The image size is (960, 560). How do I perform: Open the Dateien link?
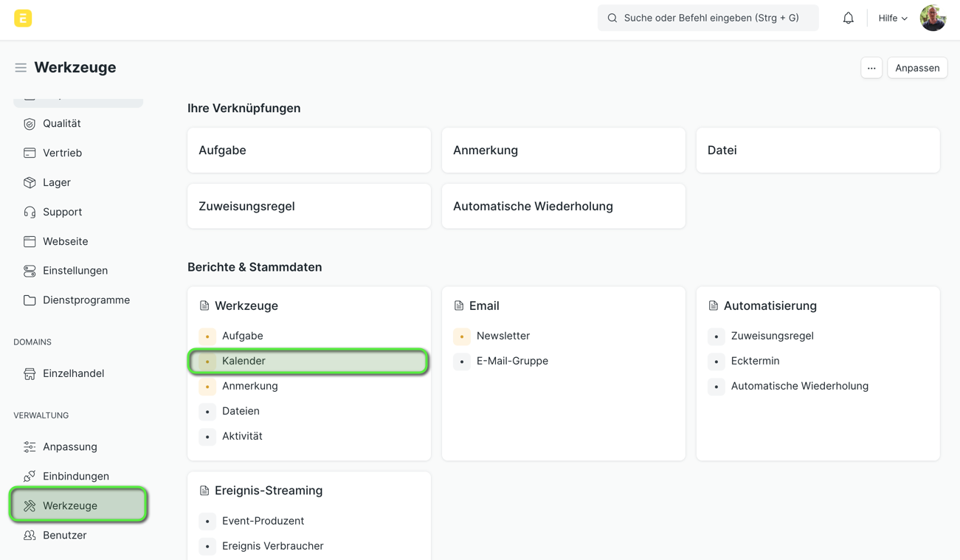(241, 411)
